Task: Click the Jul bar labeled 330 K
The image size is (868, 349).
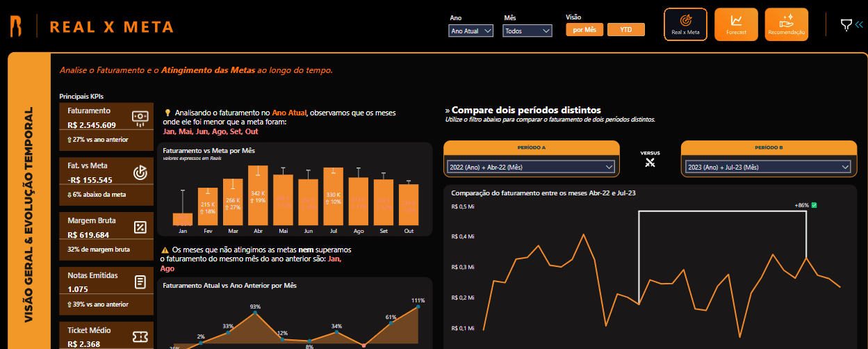Action: 333,197
